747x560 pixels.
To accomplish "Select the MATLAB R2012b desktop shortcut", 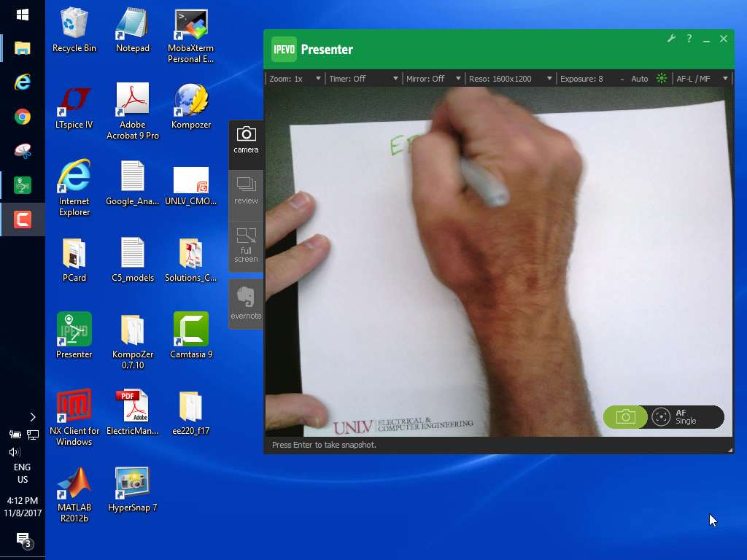I will tap(74, 494).
